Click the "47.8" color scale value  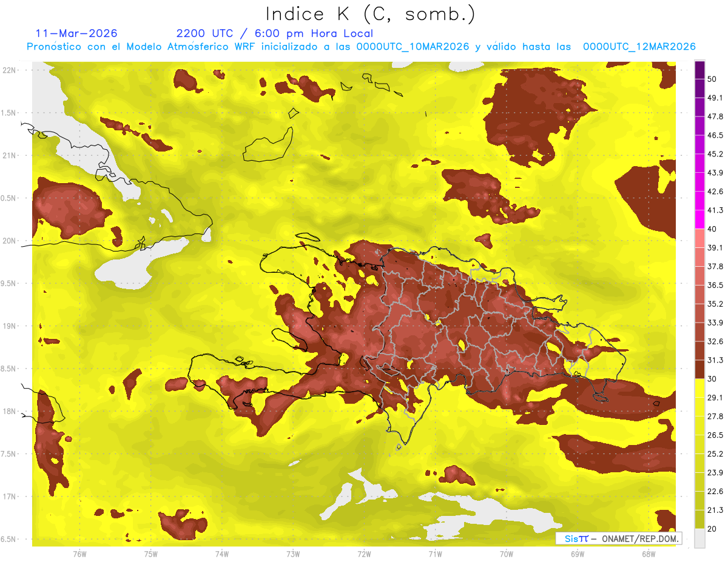click(x=715, y=117)
